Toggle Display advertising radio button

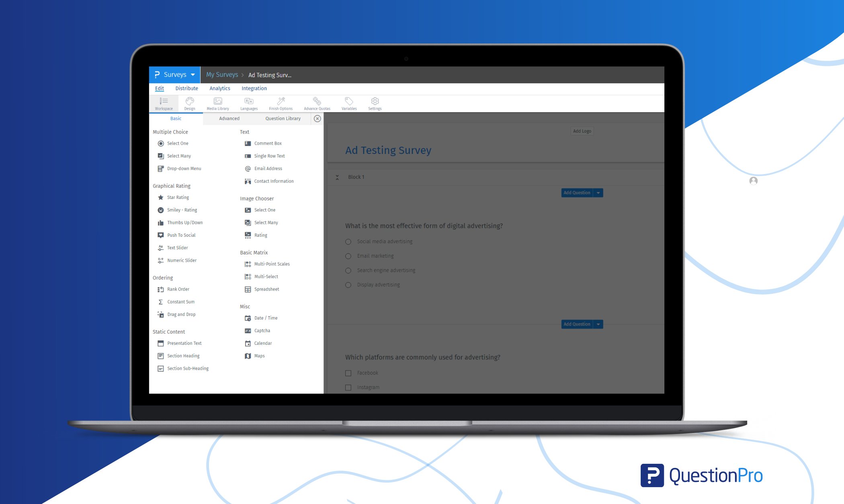click(x=348, y=285)
